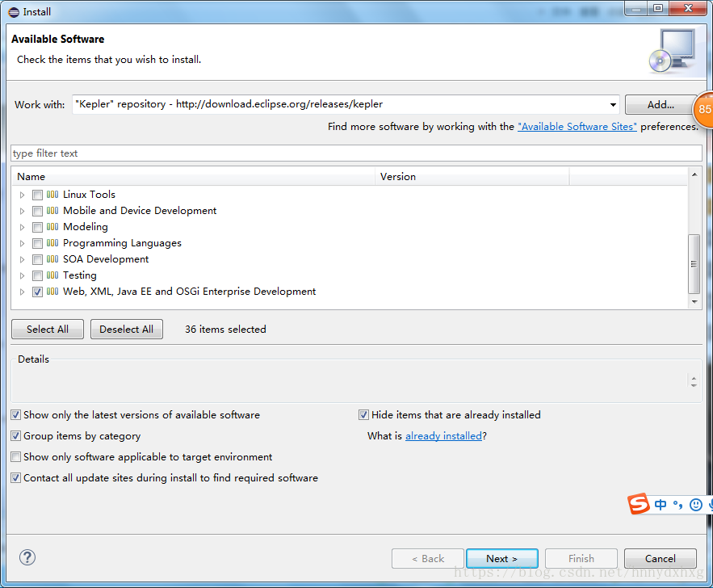This screenshot has height=588, width=713.
Task: Click the type filter text field
Action: 357,153
